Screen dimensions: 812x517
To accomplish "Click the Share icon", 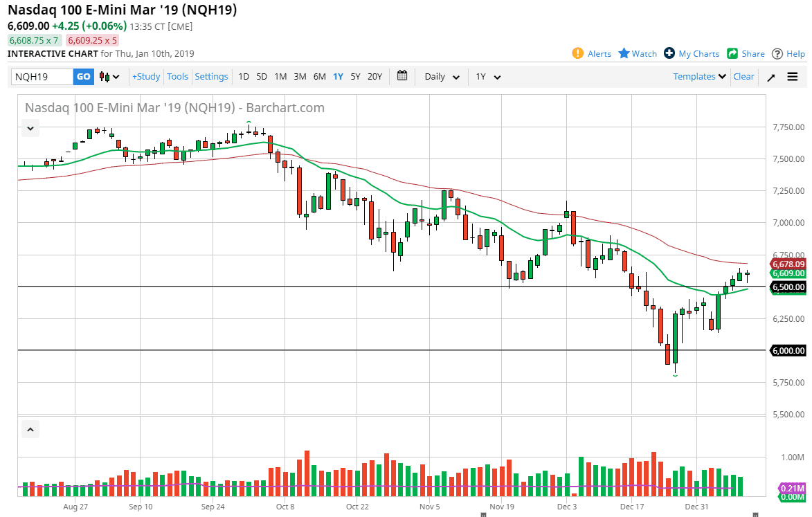I will click(734, 53).
